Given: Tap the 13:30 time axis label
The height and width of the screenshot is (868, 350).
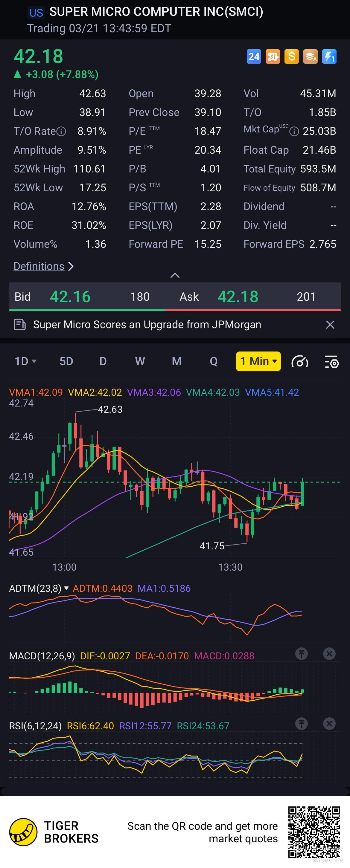Looking at the screenshot, I should click(x=230, y=567).
